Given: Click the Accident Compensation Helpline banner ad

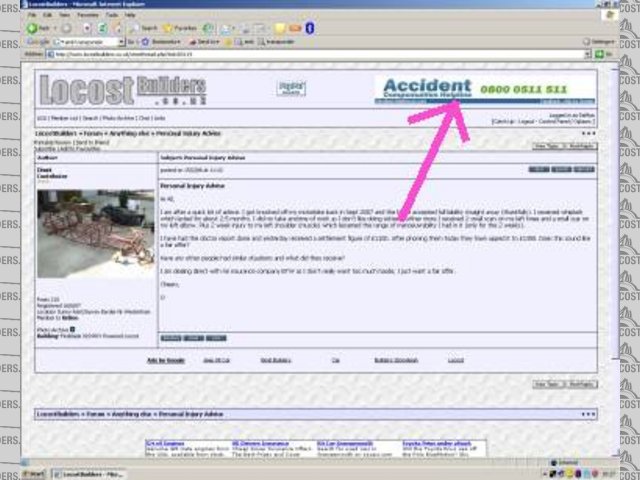Looking at the screenshot, I should point(484,88).
